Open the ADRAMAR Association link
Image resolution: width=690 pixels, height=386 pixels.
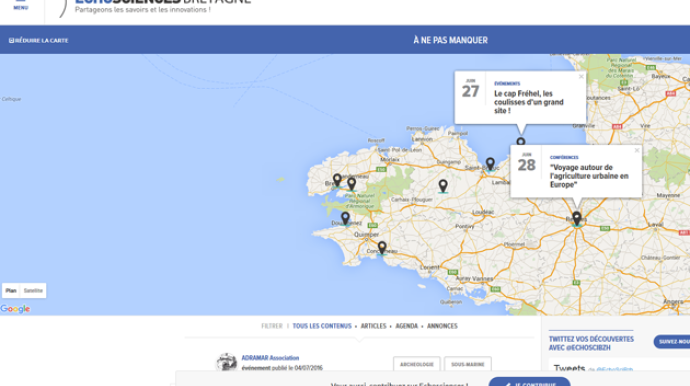270,358
